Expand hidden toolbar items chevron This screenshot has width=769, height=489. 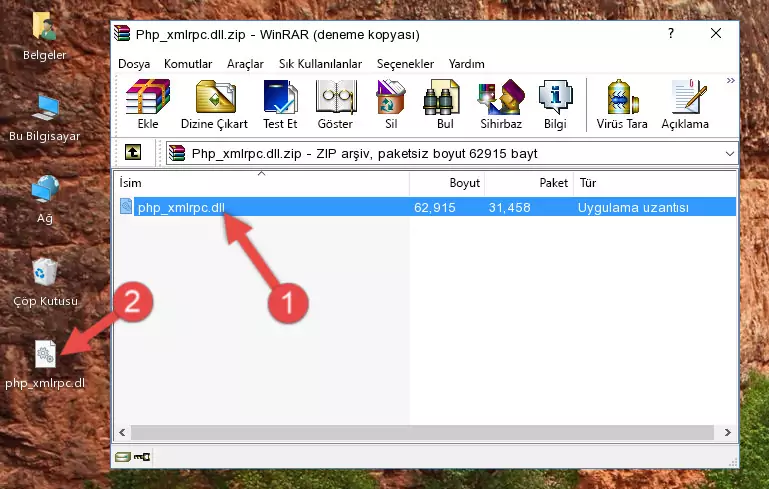point(730,80)
